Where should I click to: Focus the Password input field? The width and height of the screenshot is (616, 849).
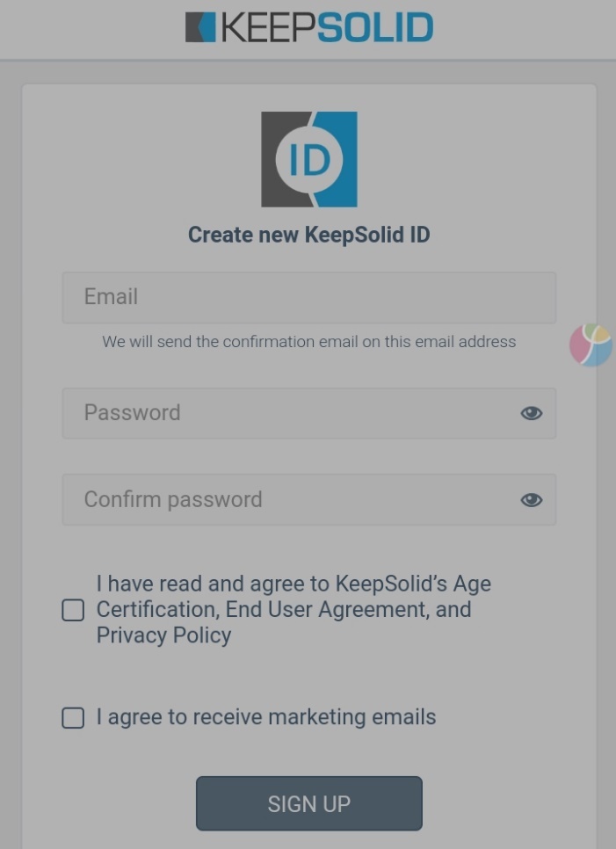(309, 413)
